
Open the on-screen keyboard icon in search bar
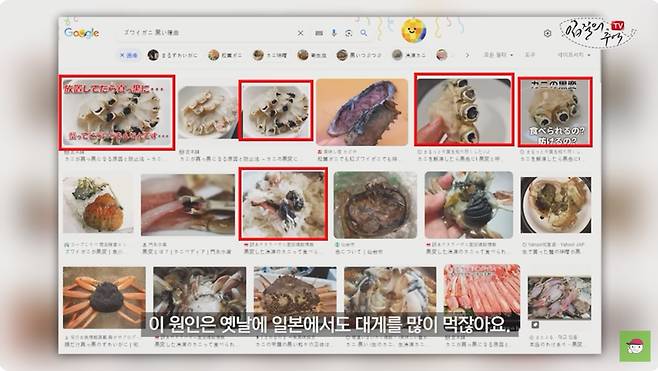point(319,33)
